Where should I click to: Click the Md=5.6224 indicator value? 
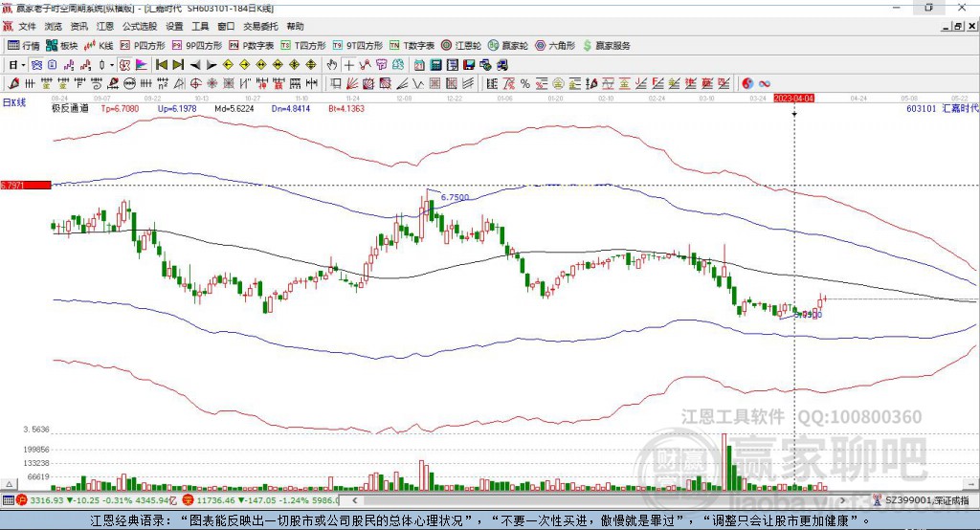234,108
